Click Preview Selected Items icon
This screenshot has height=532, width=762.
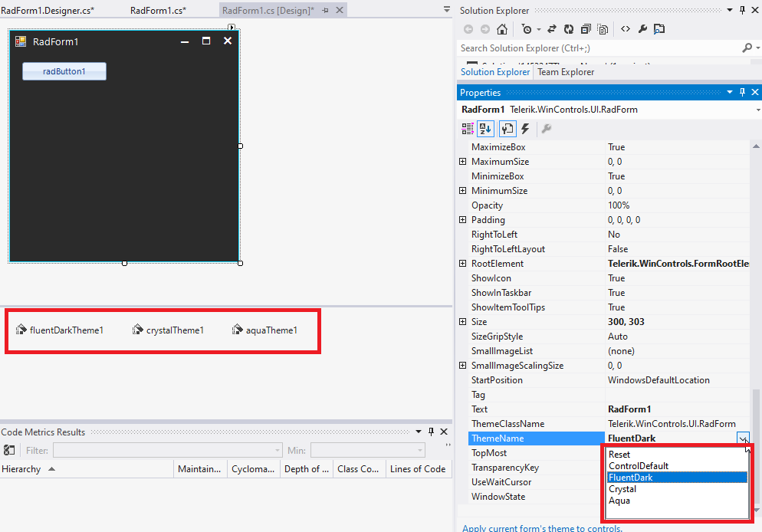pyautogui.click(x=659, y=29)
